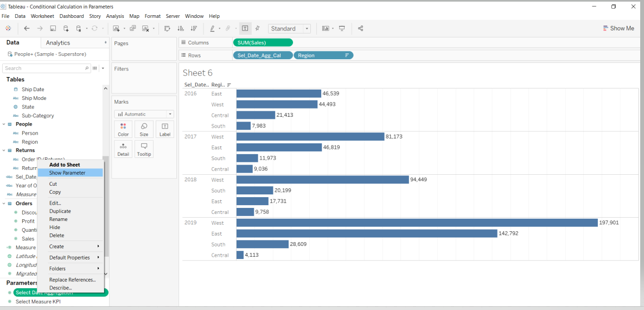
Task: Open the Color marks card
Action: coord(123,129)
